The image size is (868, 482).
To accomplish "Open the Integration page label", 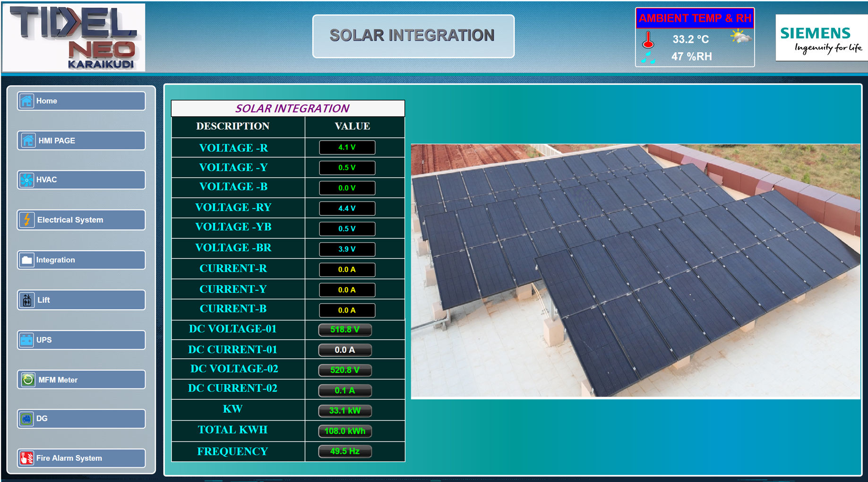I will [x=55, y=260].
